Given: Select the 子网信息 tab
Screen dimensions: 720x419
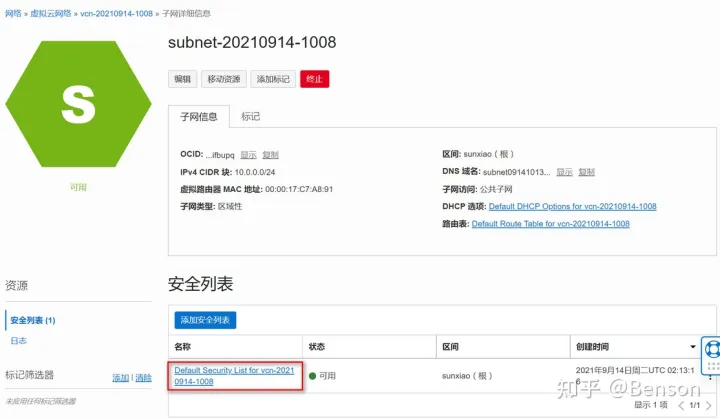Looking at the screenshot, I should (x=199, y=117).
